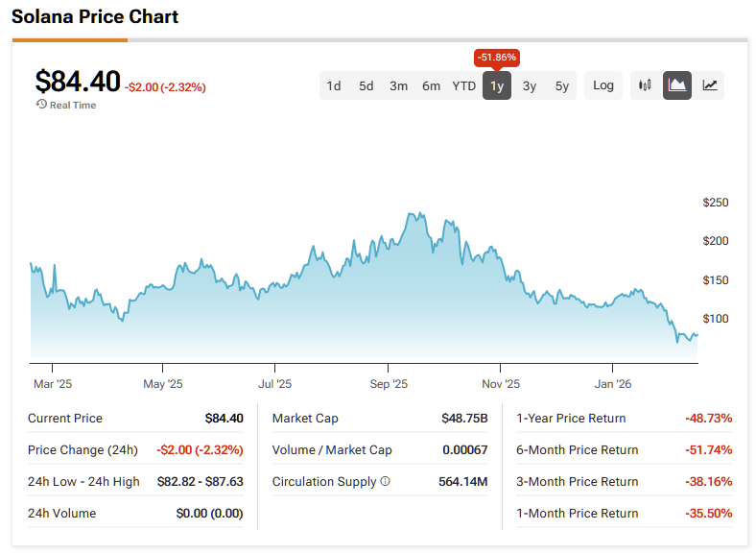This screenshot has height=554, width=756.
Task: Toggle the Log scale button
Action: click(603, 85)
